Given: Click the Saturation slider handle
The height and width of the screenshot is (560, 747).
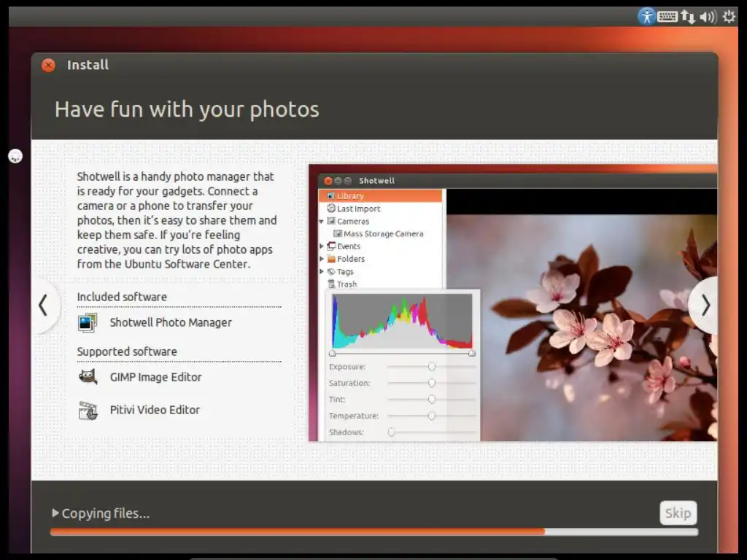Looking at the screenshot, I should (432, 383).
